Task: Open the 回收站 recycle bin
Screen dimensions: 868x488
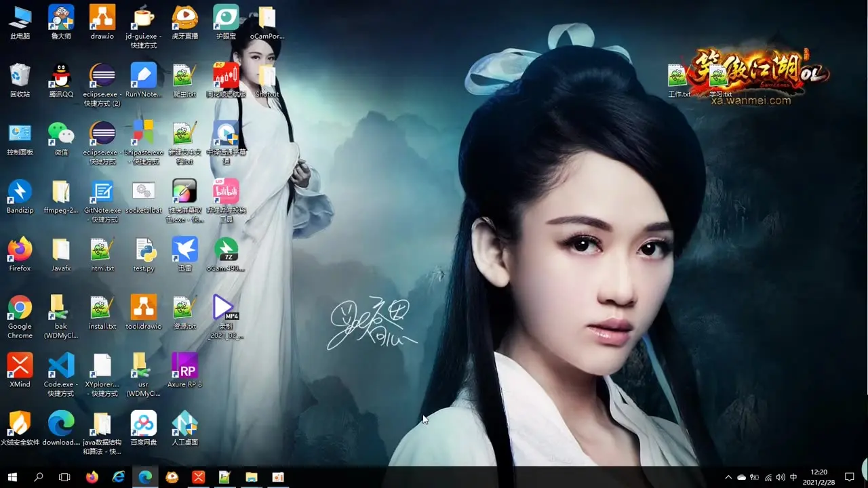Action: coord(20,80)
